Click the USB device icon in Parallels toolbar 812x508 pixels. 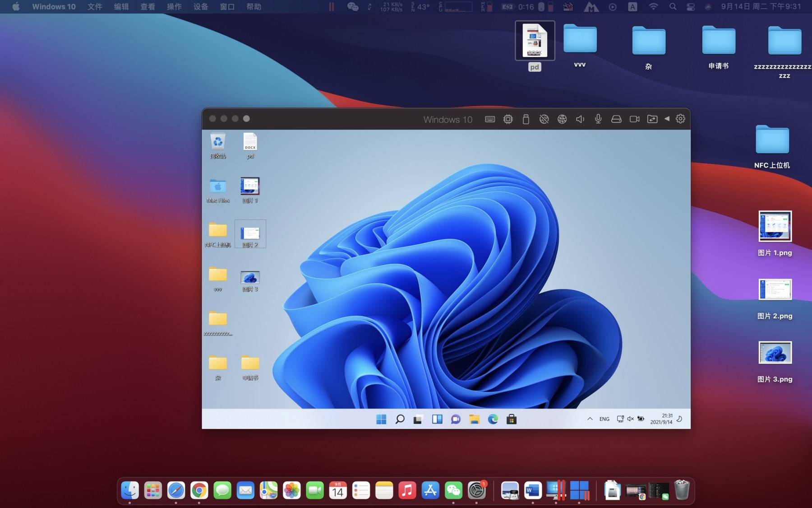click(x=526, y=119)
